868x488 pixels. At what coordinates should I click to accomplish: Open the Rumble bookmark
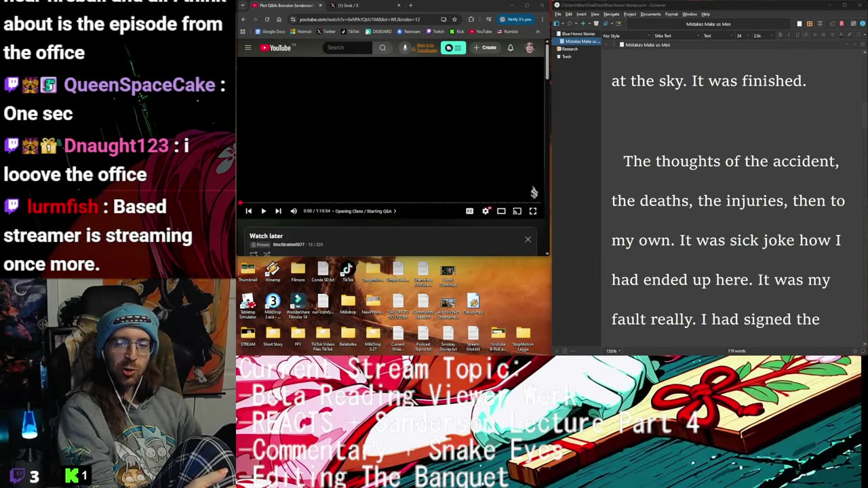click(508, 31)
